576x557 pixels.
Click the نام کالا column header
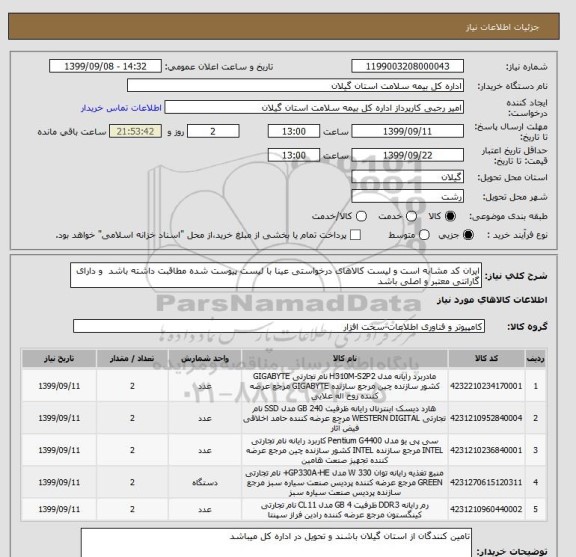(345, 359)
